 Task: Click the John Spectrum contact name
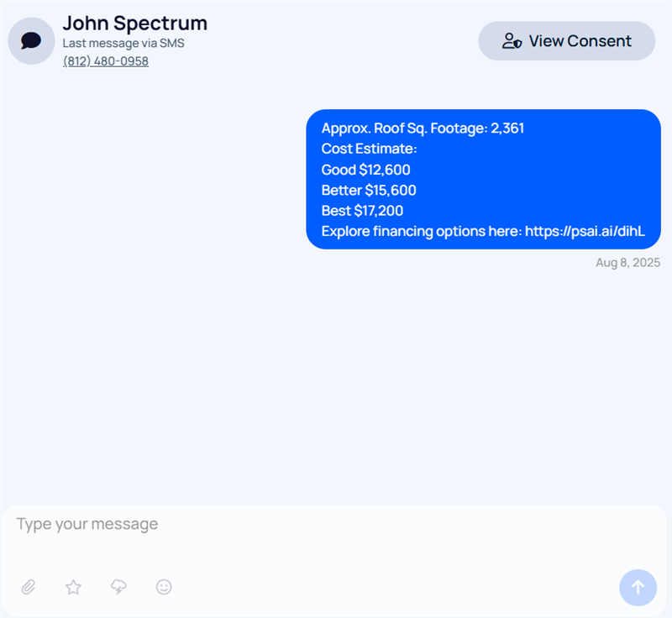135,24
